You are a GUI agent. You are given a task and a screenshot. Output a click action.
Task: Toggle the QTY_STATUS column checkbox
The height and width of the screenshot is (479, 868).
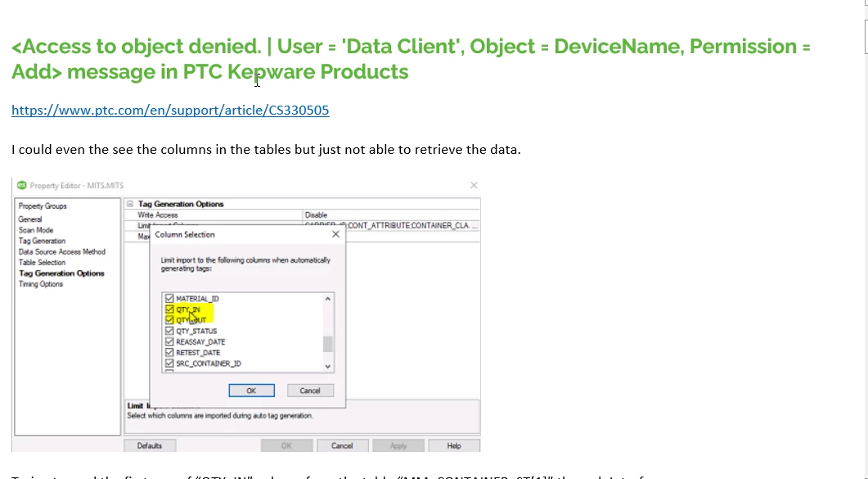(169, 331)
